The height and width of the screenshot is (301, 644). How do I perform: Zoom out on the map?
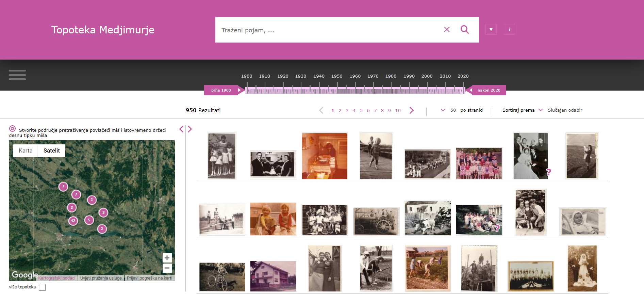[167, 268]
